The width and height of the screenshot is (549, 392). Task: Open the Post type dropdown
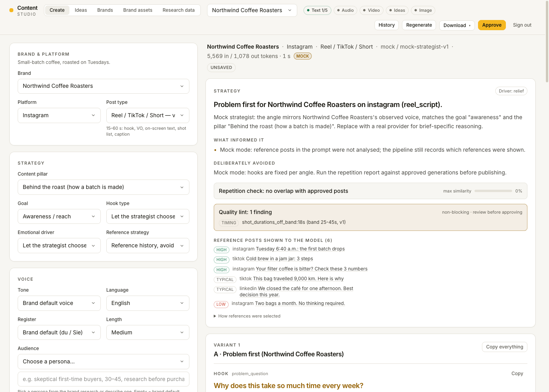pos(148,115)
